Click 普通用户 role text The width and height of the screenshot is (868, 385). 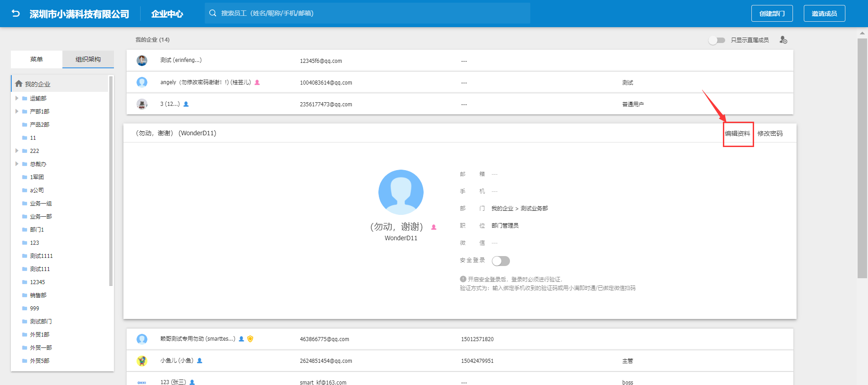point(633,105)
